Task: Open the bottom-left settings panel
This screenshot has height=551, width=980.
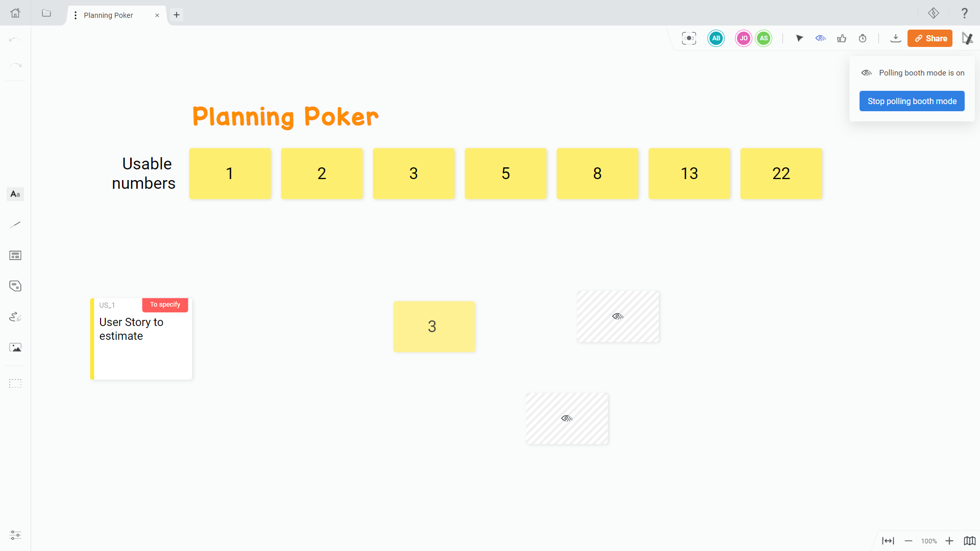Action: (15, 535)
